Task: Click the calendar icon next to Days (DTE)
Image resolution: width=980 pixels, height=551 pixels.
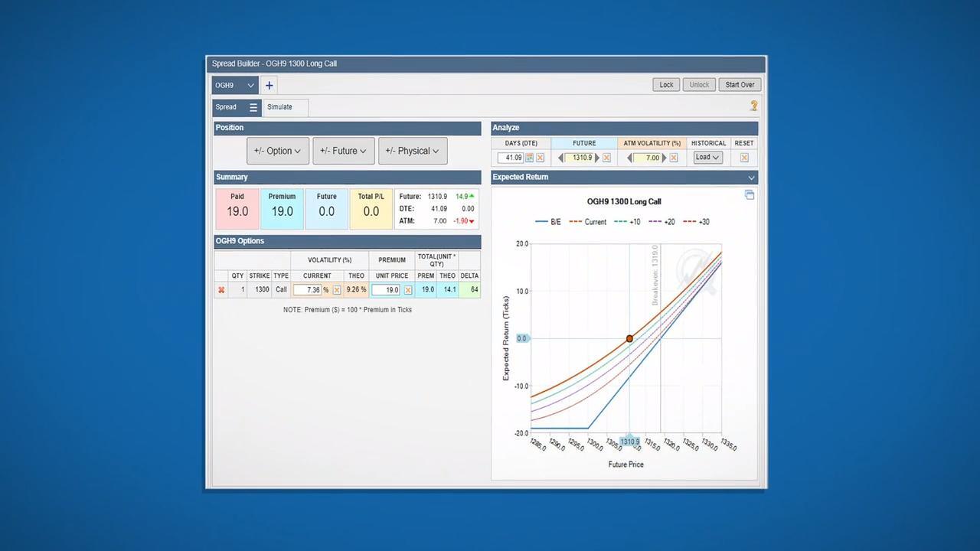Action: point(529,158)
